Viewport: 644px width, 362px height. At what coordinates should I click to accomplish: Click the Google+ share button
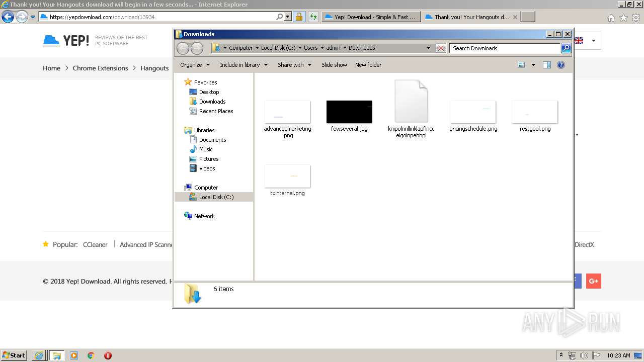(x=594, y=281)
